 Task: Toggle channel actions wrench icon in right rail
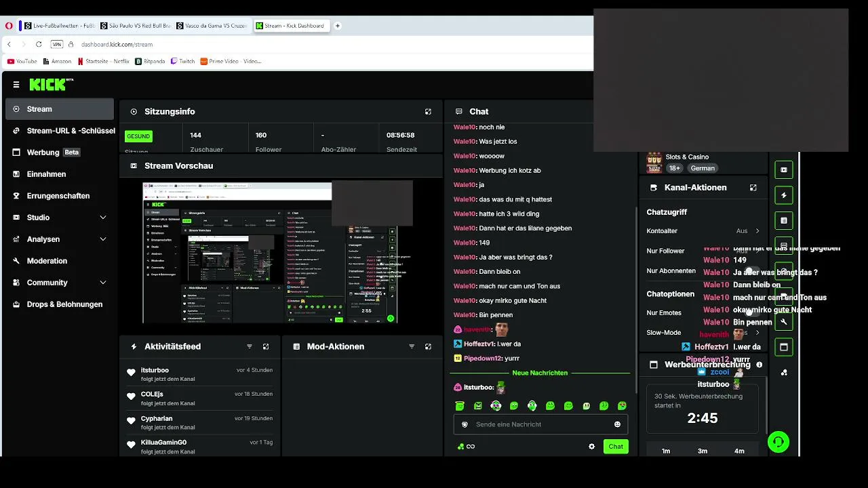[784, 322]
